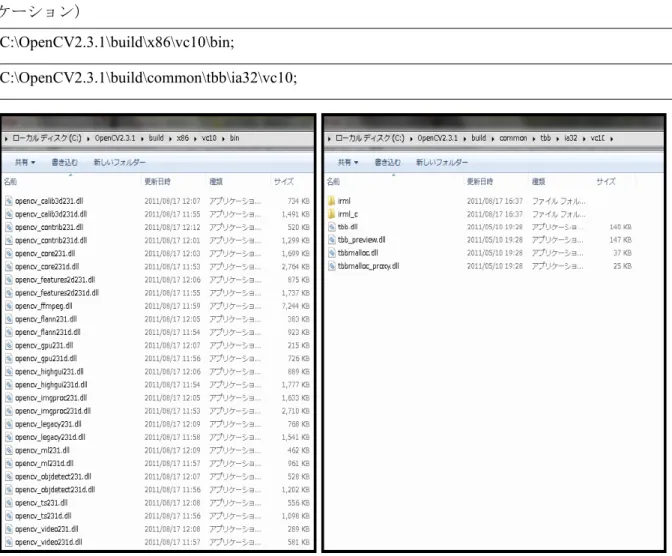Expand the breadcrumb arrow after vc10 in the right window

pyautogui.click(x=612, y=139)
